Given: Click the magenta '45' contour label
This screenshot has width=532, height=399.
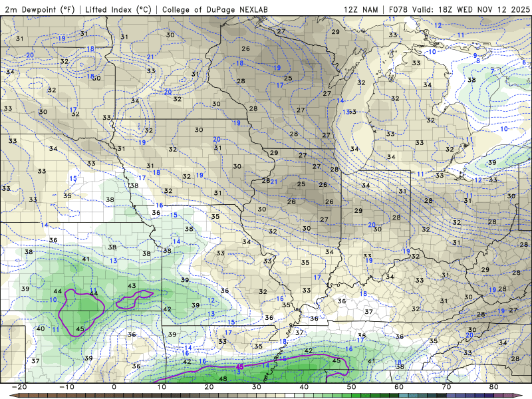Looking at the screenshot, I should pyautogui.click(x=240, y=367).
